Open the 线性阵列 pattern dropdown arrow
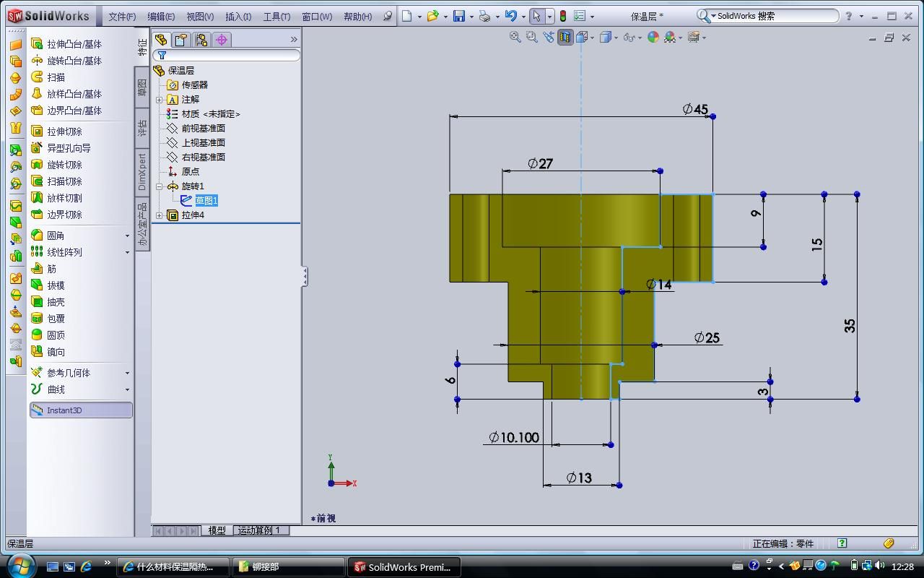Image resolution: width=924 pixels, height=578 pixels. [127, 252]
